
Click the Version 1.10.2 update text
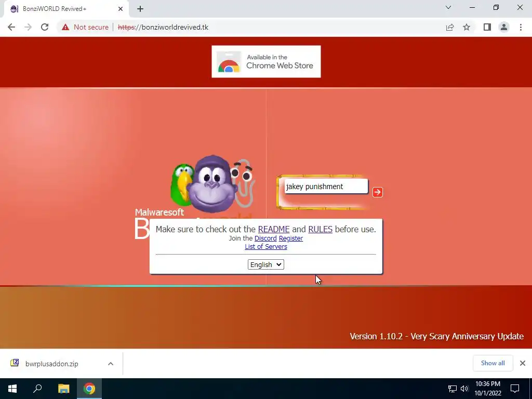coord(436,336)
